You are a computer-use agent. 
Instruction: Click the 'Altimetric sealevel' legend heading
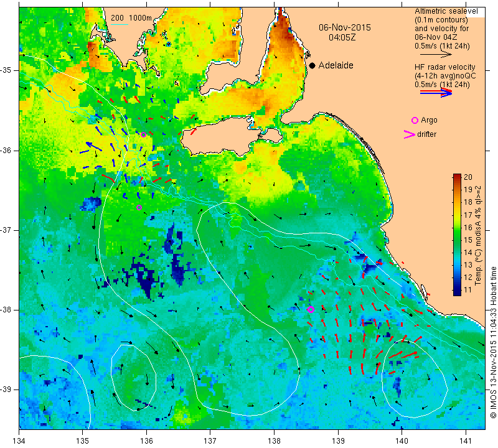pos(446,11)
